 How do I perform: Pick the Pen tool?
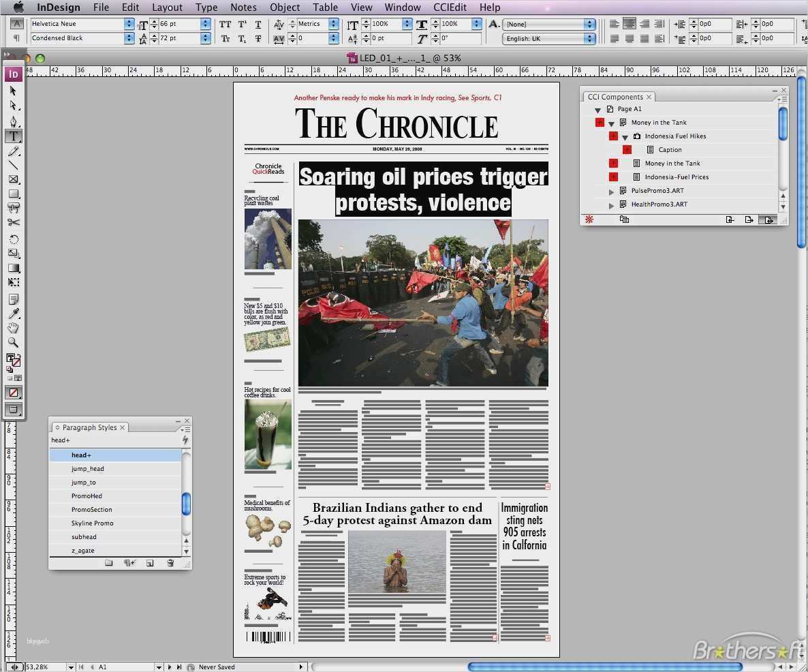(13, 121)
